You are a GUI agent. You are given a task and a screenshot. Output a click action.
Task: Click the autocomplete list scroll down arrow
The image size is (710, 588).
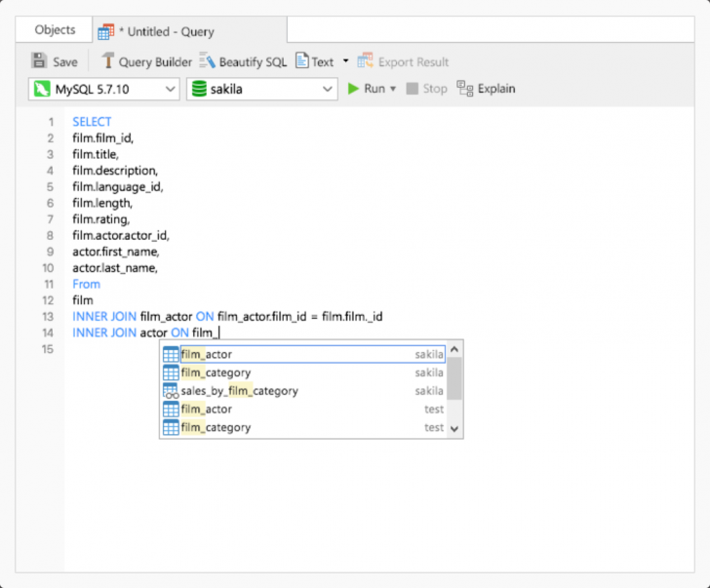(x=454, y=429)
